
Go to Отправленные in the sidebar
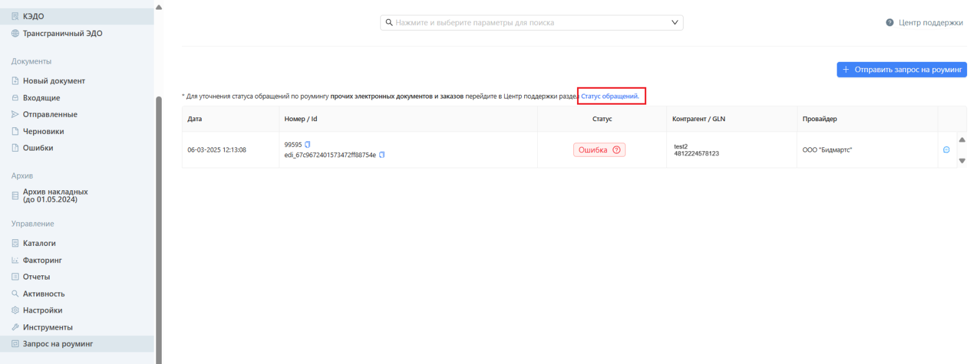[x=50, y=114]
